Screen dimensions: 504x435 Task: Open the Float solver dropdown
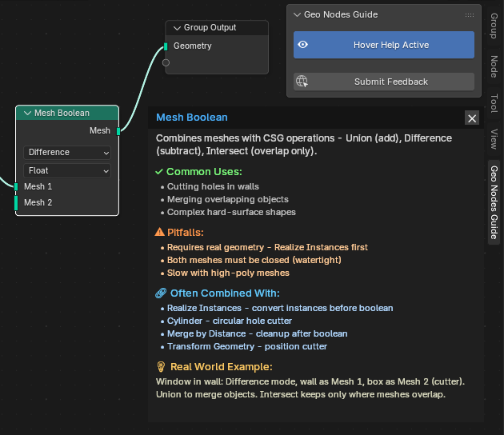click(67, 170)
